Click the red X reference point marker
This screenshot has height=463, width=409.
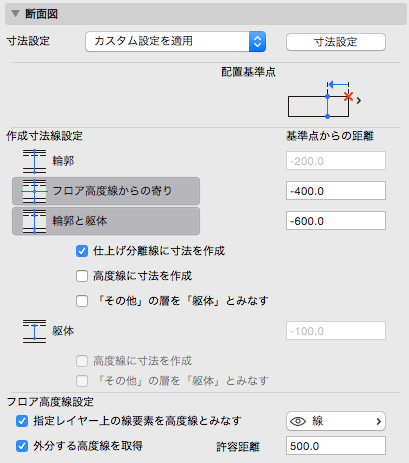coord(349,97)
